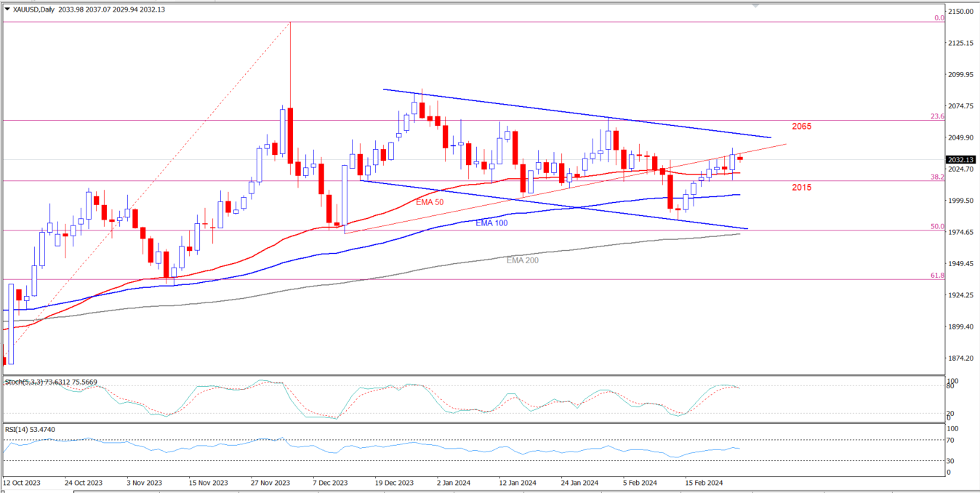Select the EMA 50 text label

tap(430, 201)
